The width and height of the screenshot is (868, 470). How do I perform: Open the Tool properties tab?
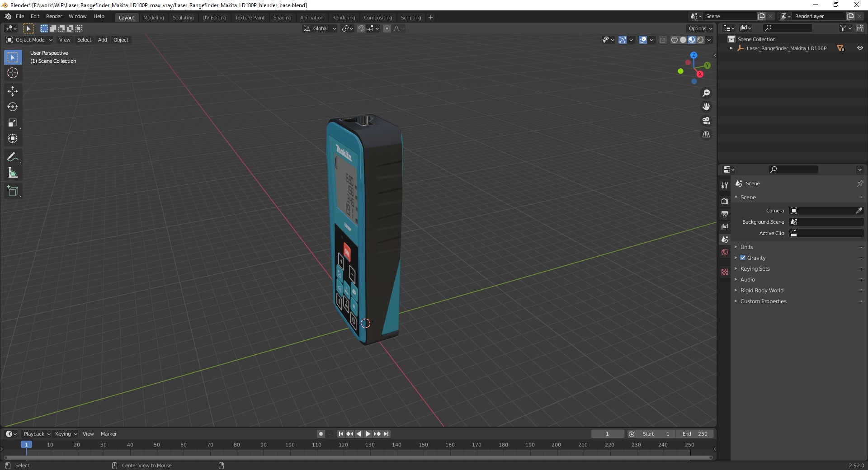pyautogui.click(x=725, y=185)
